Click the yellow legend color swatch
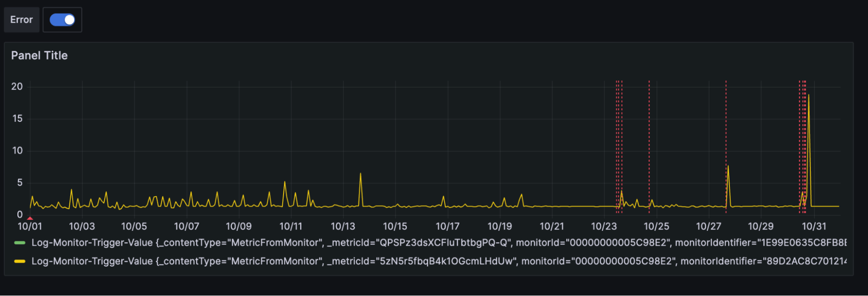 20,262
